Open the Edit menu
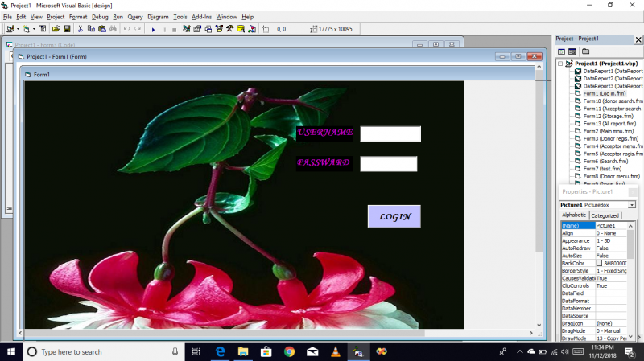This screenshot has width=644, height=361. [x=21, y=17]
